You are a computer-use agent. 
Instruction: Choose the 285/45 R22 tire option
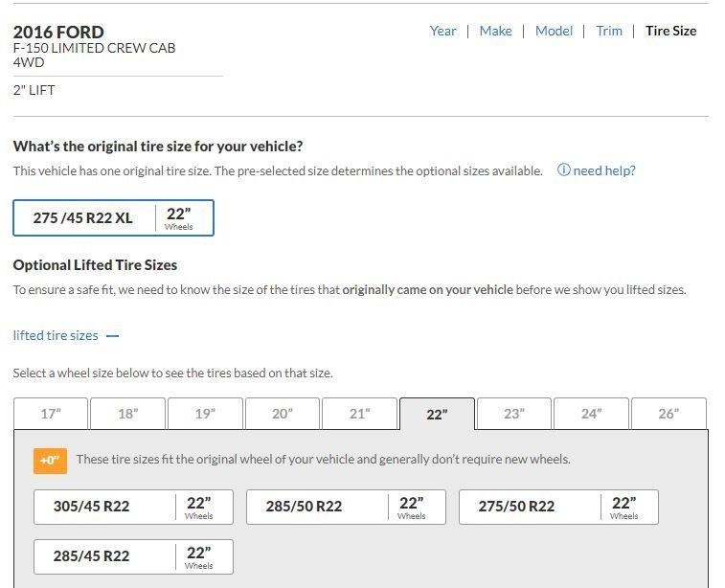click(133, 556)
